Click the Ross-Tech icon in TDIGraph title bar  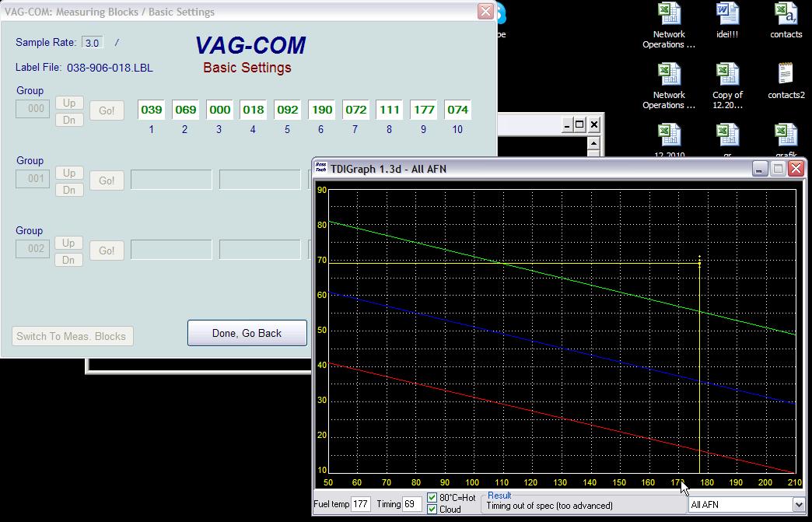[321, 169]
